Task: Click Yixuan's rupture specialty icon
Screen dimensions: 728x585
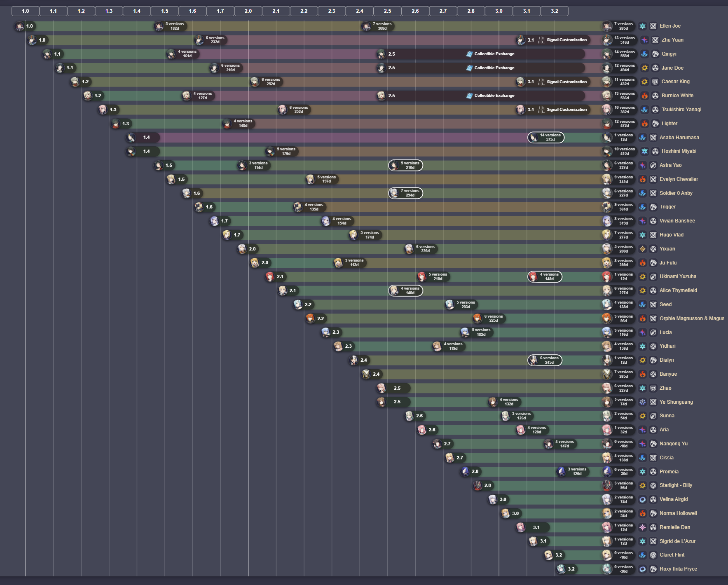Action: point(653,249)
